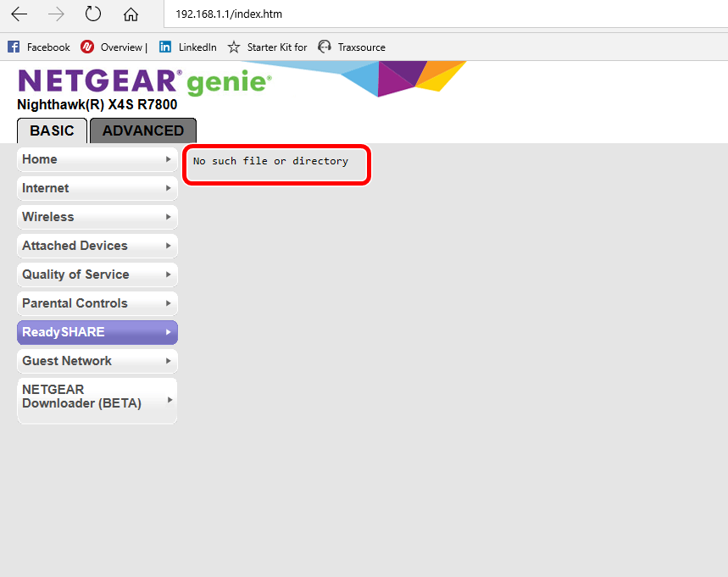Select the ReadySHARE menu item
The width and height of the screenshot is (728, 577).
pos(97,332)
